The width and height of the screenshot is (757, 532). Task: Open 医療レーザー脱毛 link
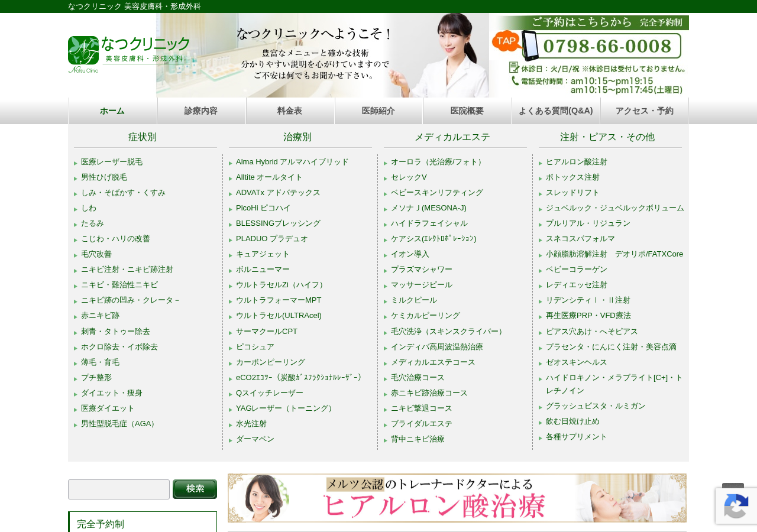(112, 162)
